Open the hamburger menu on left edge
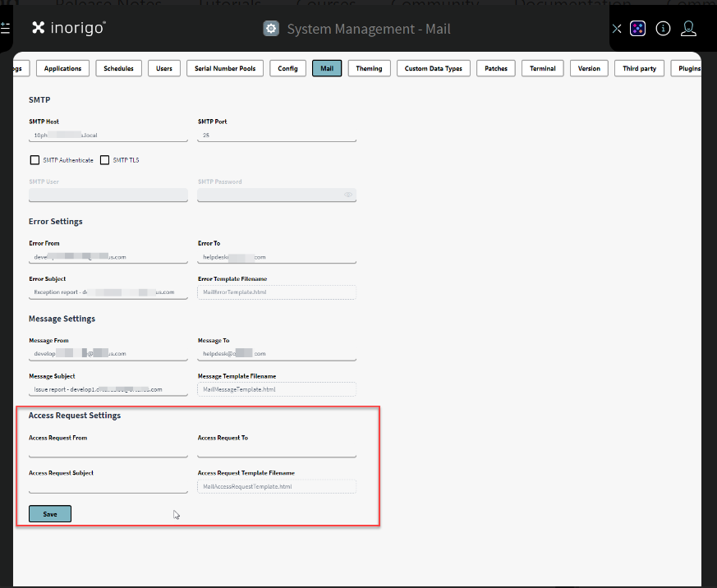The height and width of the screenshot is (588, 717). 5,29
